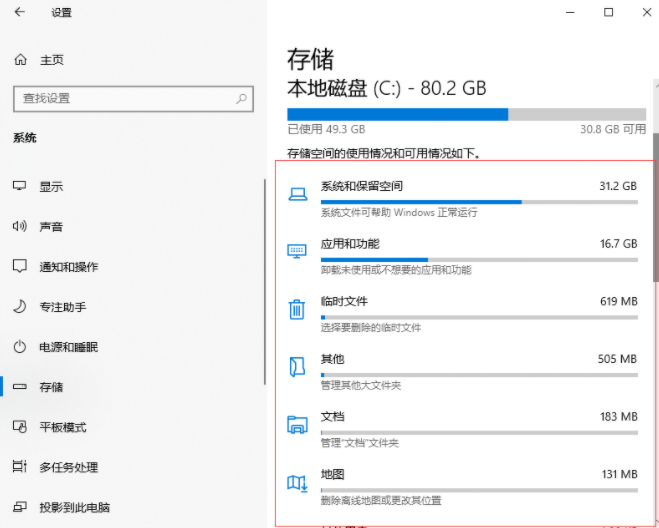The image size is (659, 528).
Task: Open 电源和睡眠 settings
Action: 68,347
